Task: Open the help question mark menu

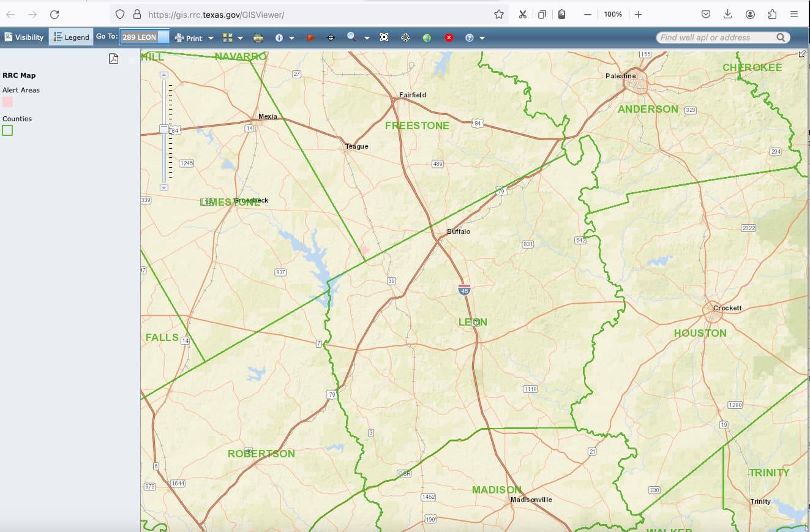Action: click(482, 38)
